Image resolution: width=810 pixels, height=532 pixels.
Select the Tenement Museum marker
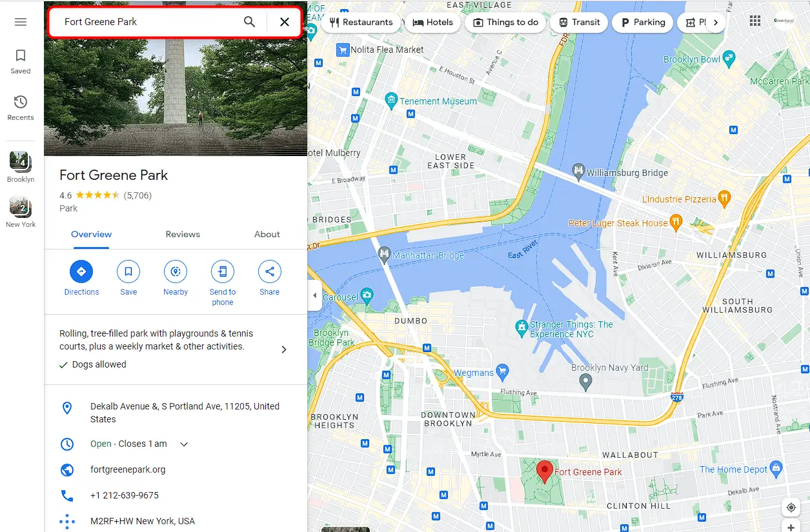390,101
